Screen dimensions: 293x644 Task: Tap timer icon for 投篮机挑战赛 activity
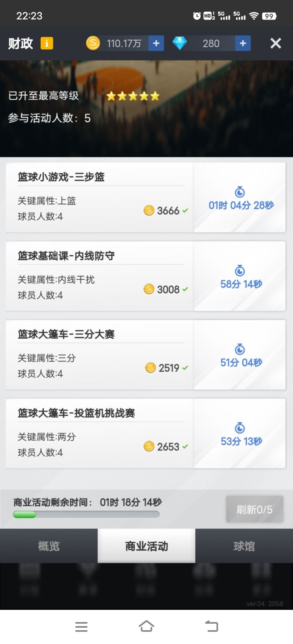pyautogui.click(x=240, y=428)
